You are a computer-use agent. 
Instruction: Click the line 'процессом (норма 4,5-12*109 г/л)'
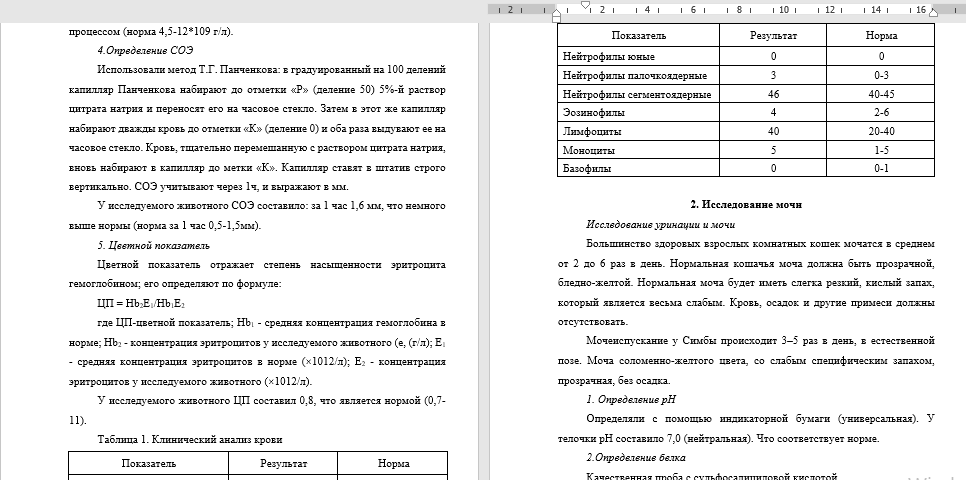pos(151,31)
